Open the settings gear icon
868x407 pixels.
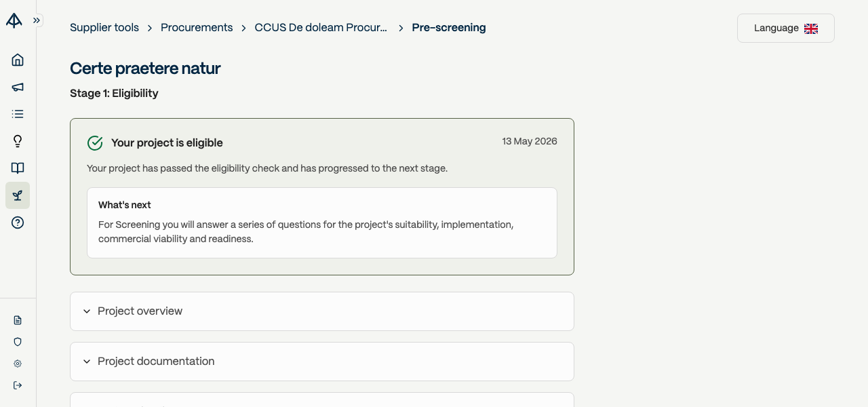tap(18, 364)
